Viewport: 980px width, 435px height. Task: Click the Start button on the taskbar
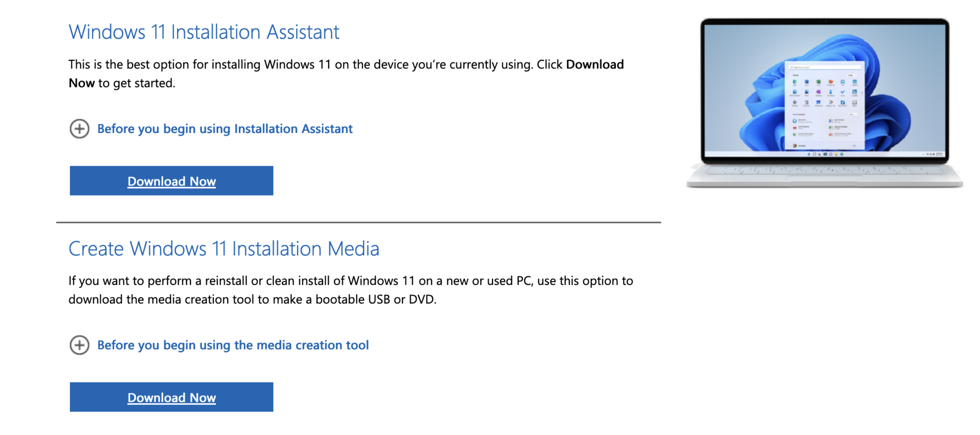[x=809, y=154]
